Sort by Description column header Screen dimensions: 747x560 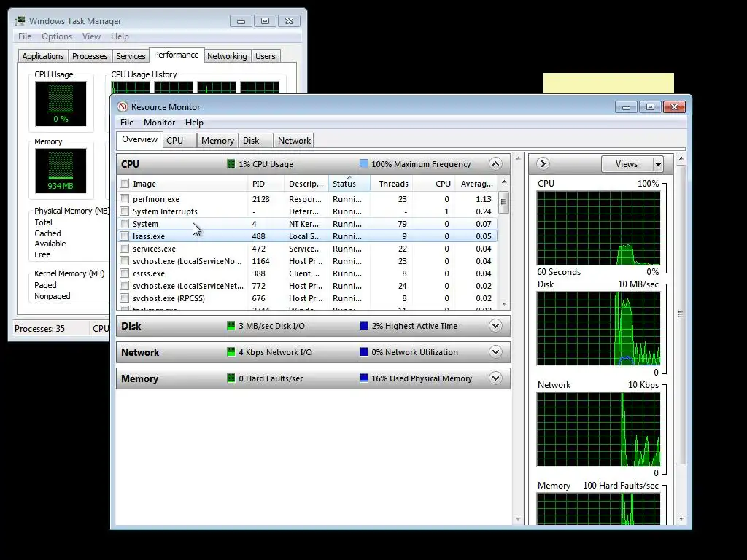306,183
